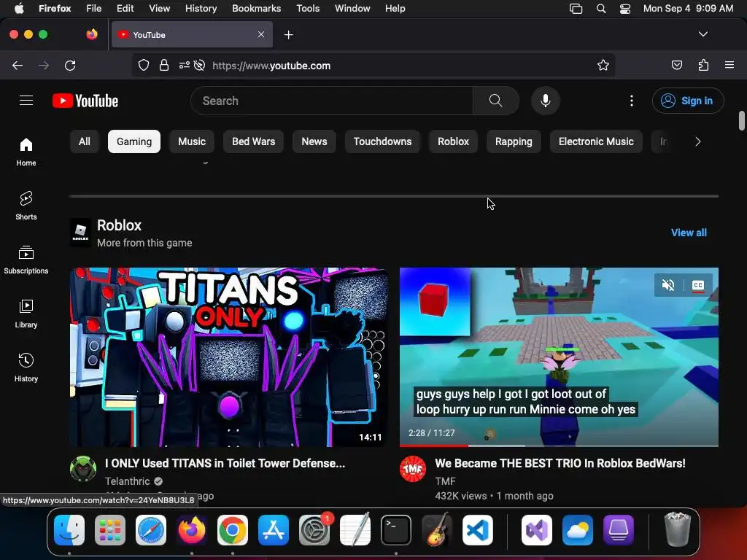Viewport: 747px width, 560px height.
Task: Go to Home in sidebar
Action: [26, 152]
